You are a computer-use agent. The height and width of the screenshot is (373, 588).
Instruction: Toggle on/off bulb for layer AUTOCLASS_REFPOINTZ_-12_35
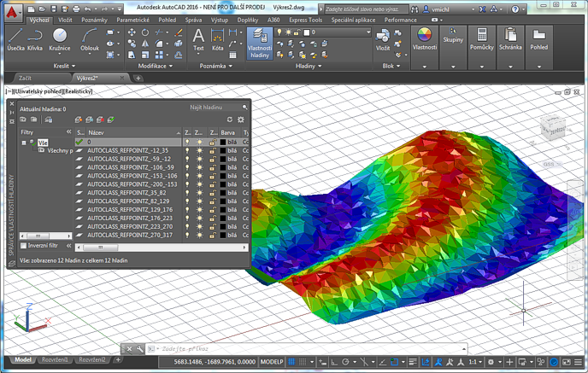pos(187,150)
